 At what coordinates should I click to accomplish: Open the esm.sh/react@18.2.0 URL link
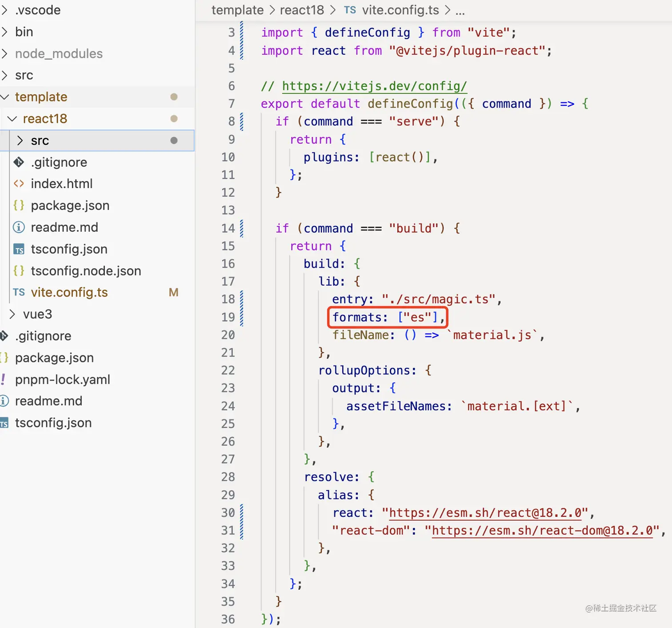pyautogui.click(x=485, y=513)
